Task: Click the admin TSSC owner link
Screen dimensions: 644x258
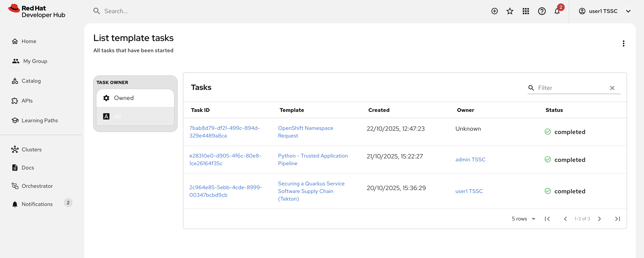Action: tap(470, 159)
